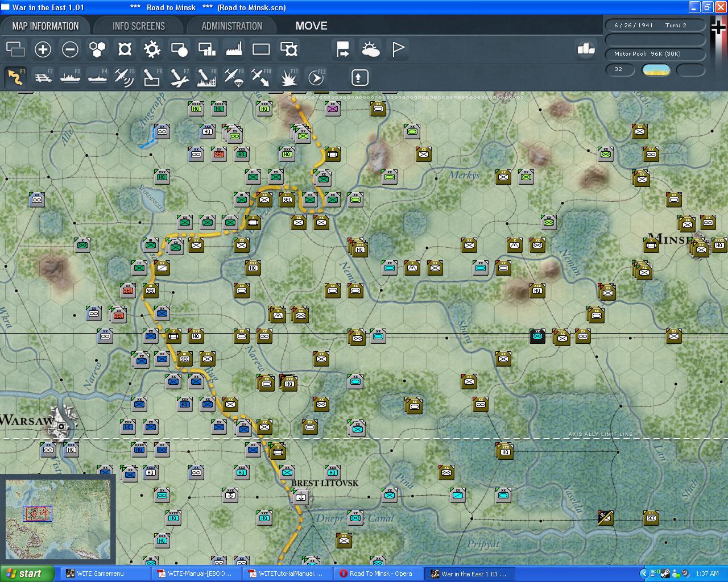Image resolution: width=728 pixels, height=582 pixels.
Task: Click the zoom out minus icon
Action: [70, 49]
